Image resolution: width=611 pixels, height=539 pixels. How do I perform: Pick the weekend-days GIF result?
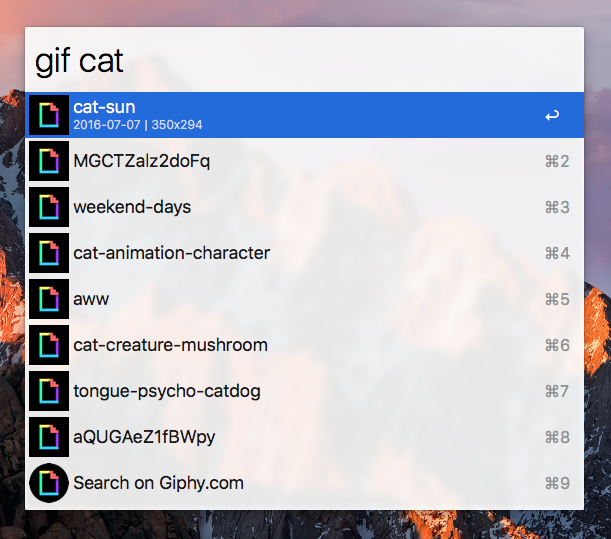(300, 207)
